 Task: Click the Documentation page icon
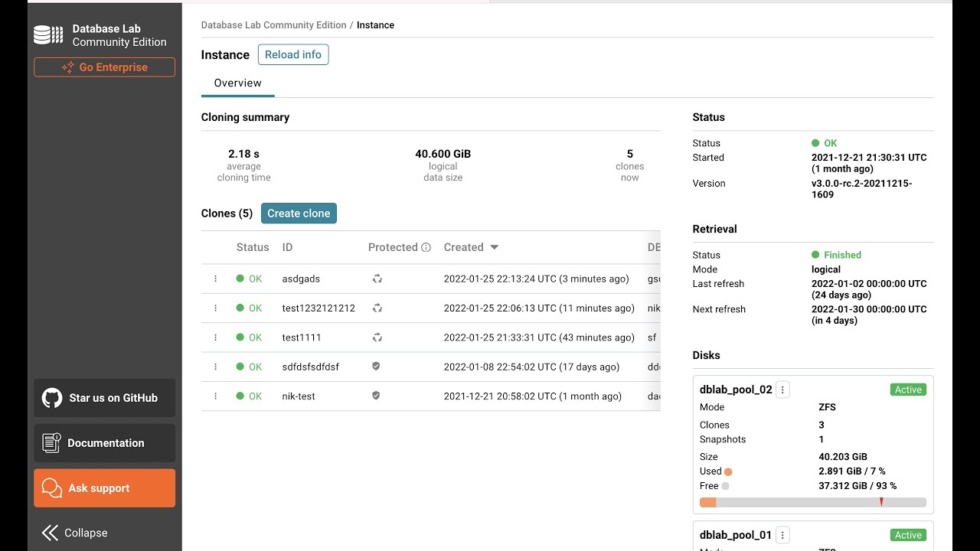coord(51,443)
